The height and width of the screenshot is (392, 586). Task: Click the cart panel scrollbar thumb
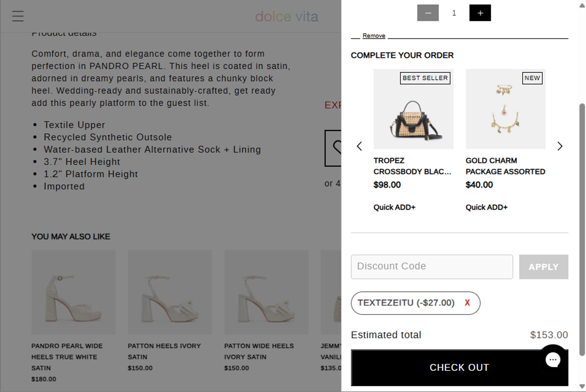(582, 229)
